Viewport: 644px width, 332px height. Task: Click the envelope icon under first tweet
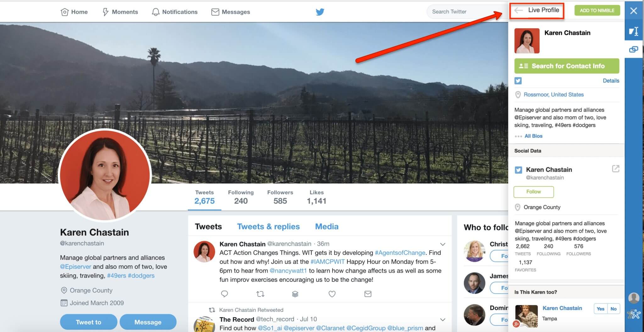click(368, 294)
